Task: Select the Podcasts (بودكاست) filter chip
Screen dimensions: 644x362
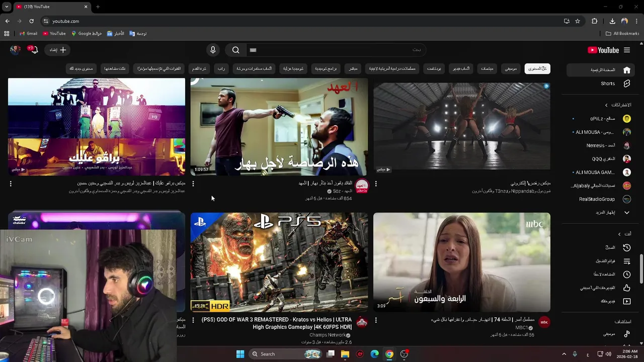Action: point(434,68)
